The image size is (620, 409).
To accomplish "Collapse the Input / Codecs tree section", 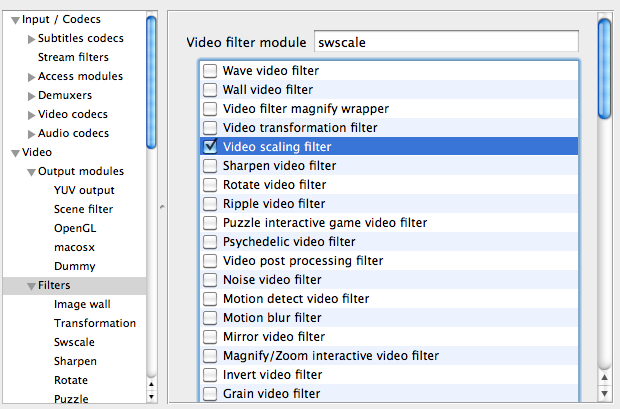I will pyautogui.click(x=15, y=20).
